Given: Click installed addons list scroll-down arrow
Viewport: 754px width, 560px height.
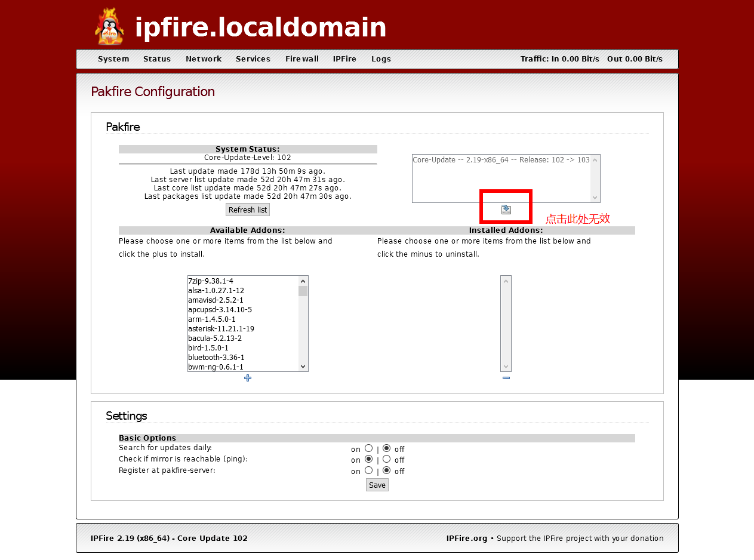Looking at the screenshot, I should 506,366.
